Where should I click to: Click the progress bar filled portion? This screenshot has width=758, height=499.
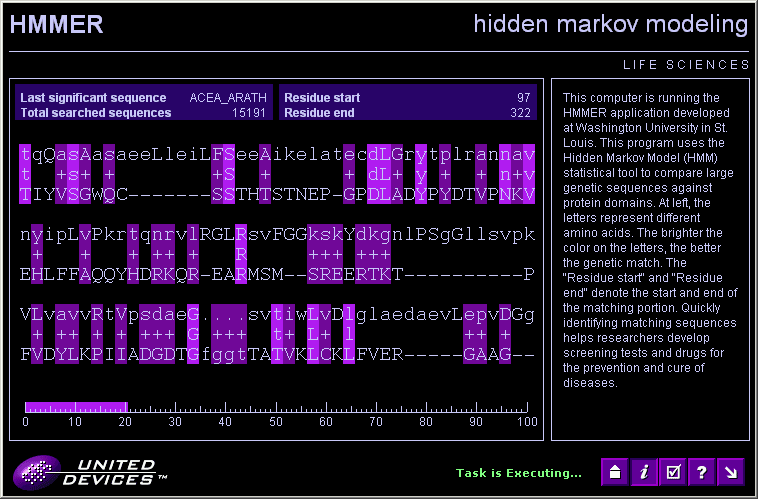76,407
